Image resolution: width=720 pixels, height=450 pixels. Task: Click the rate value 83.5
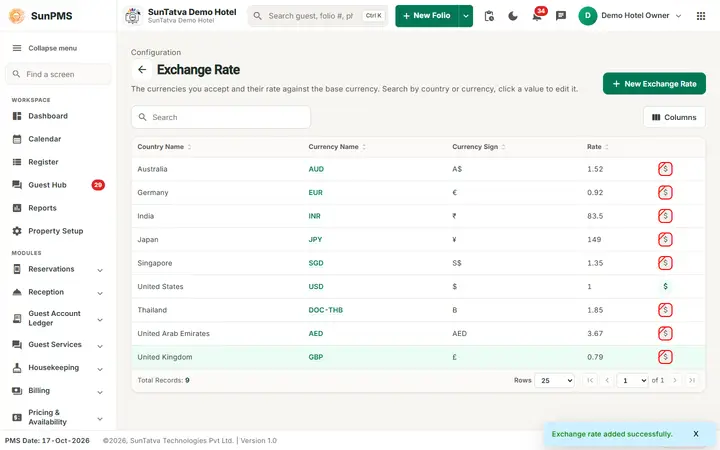click(595, 216)
